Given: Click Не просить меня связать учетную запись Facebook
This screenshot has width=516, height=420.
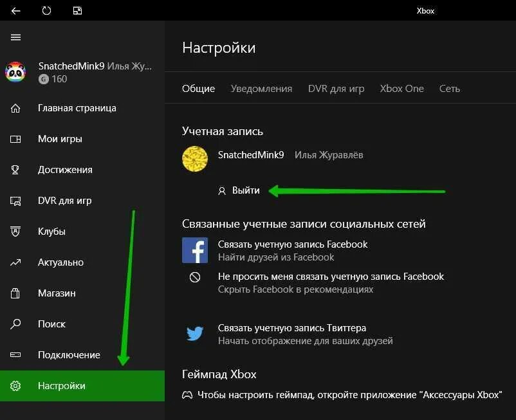Looking at the screenshot, I should point(331,277).
